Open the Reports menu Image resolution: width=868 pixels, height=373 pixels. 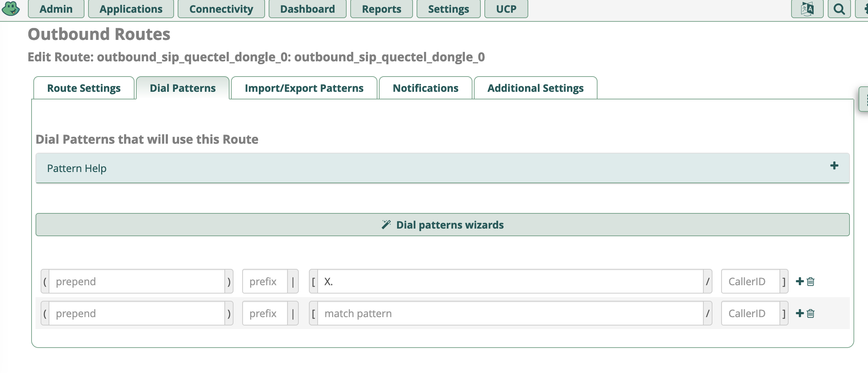click(381, 9)
